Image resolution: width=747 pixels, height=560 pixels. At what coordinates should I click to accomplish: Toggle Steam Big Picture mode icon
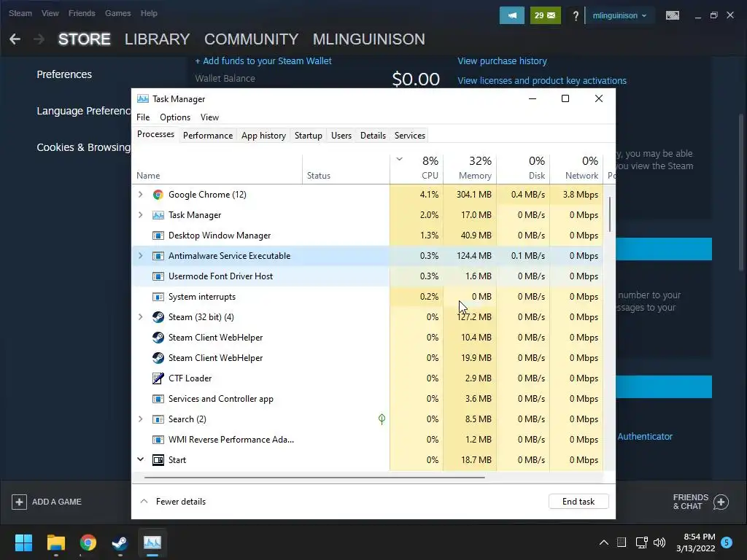pos(672,15)
